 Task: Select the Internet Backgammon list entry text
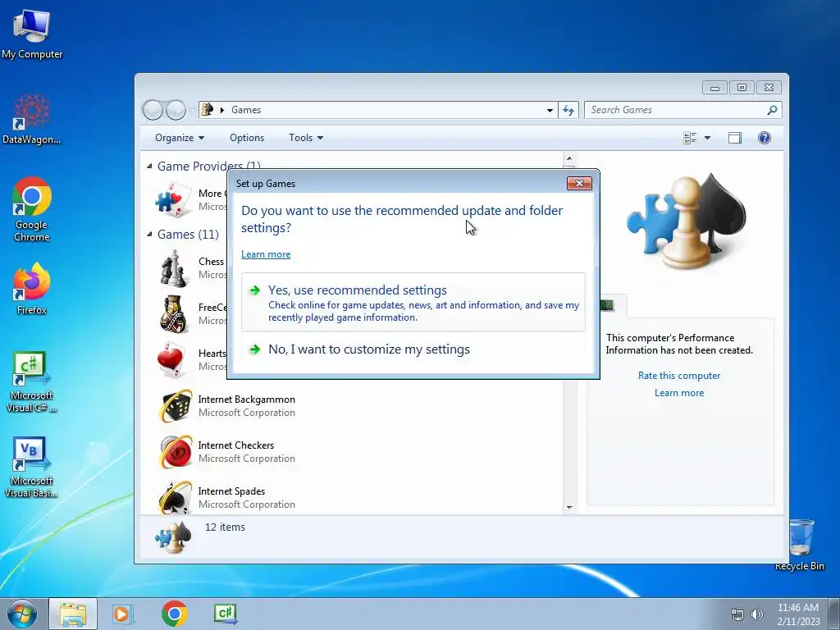click(x=246, y=405)
